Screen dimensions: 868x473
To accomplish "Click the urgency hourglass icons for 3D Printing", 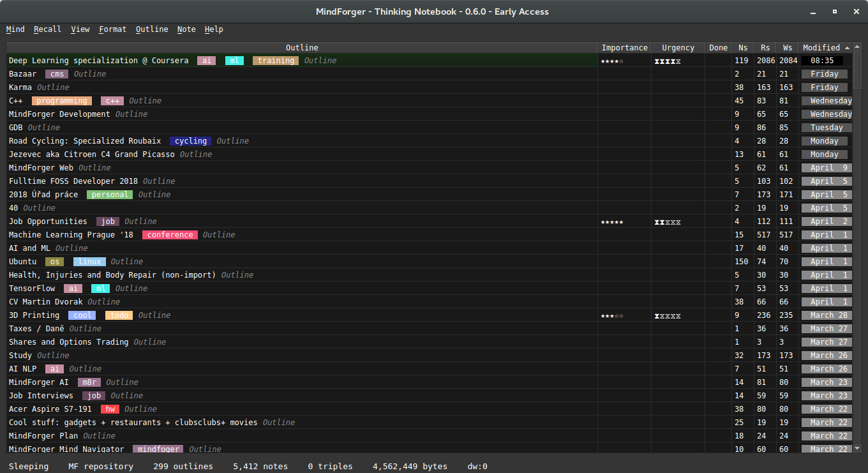I will (667, 316).
